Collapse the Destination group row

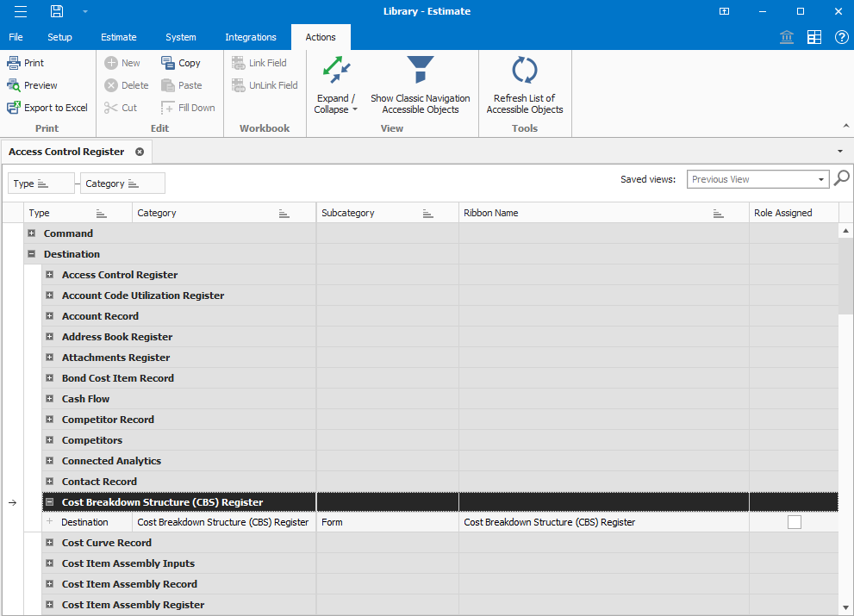click(32, 254)
